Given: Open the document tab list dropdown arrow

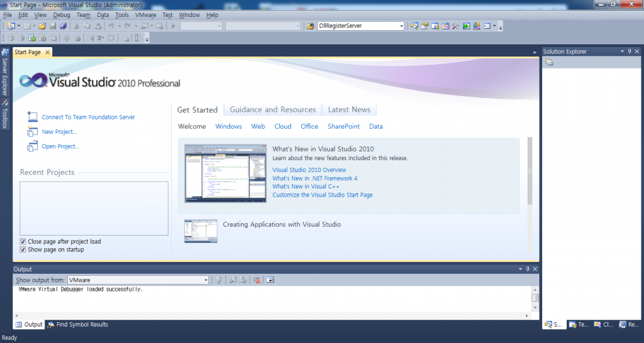Looking at the screenshot, I should [x=535, y=53].
